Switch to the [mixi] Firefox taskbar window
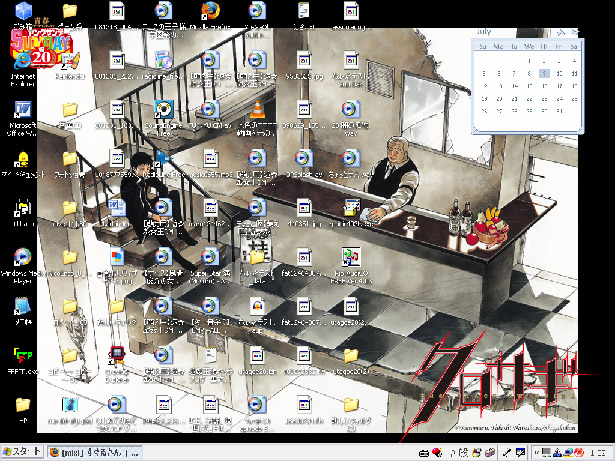Image resolution: width=615 pixels, height=461 pixels. [95, 452]
